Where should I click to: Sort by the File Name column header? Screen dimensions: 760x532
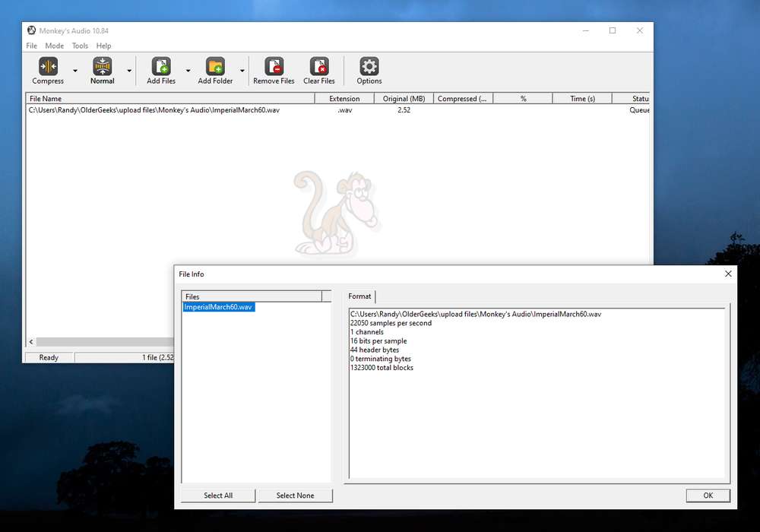click(170, 98)
